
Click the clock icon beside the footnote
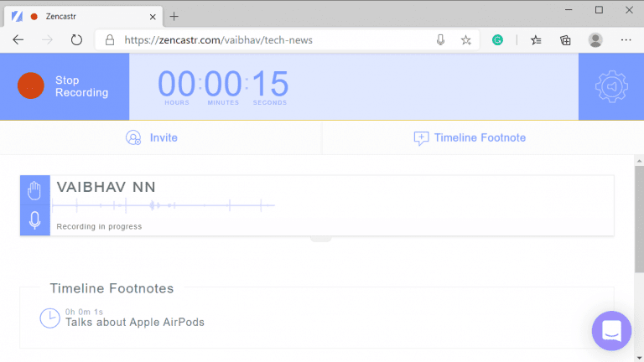coord(49,318)
